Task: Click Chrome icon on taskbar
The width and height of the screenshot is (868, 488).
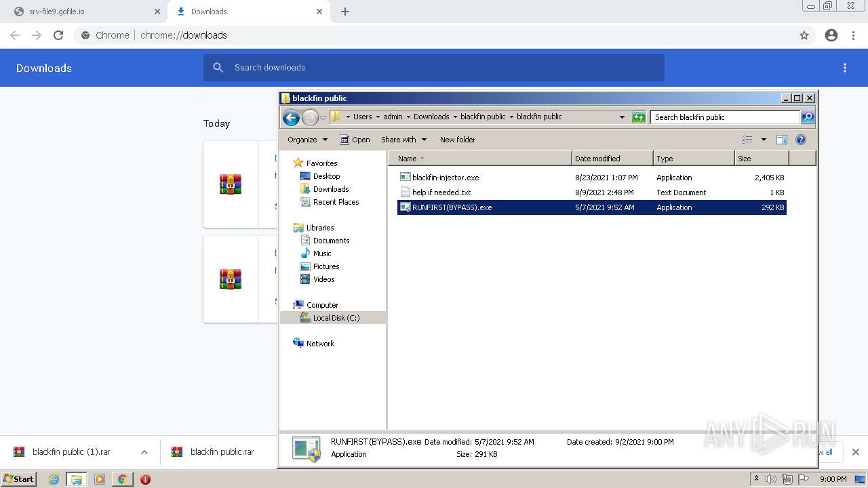Action: [x=122, y=479]
